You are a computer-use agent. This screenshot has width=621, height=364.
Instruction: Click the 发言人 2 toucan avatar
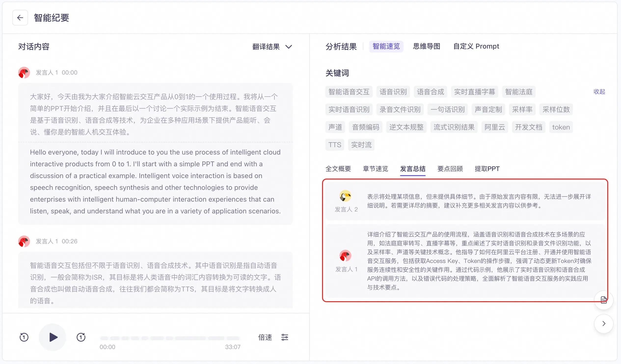(x=345, y=196)
